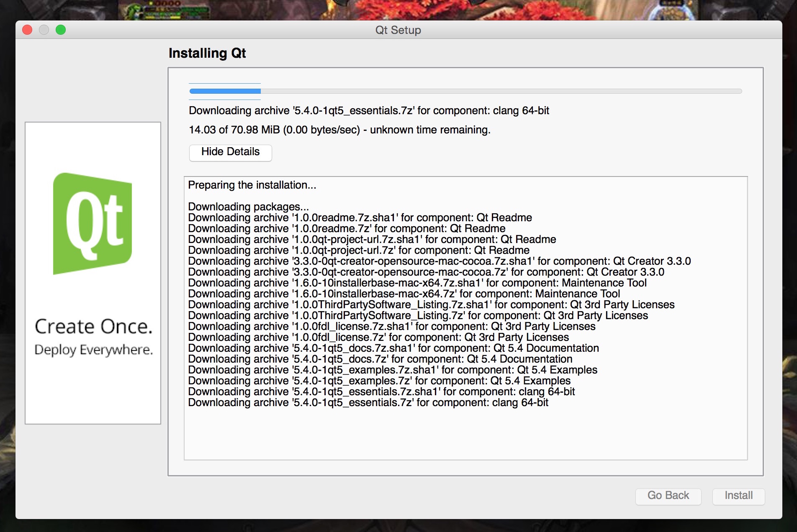Select the installerbase-mac-x64.7z.sha1 log line
Image resolution: width=797 pixels, height=532 pixels.
(x=417, y=283)
